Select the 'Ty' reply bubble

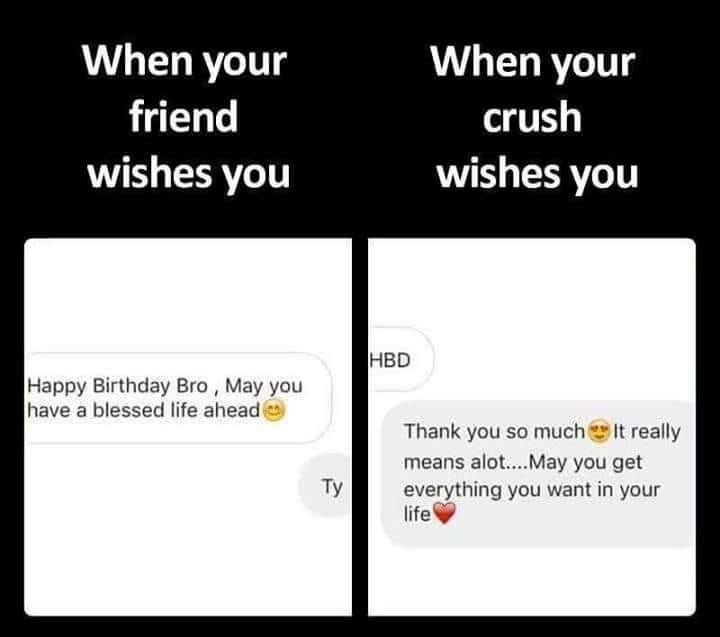325,485
